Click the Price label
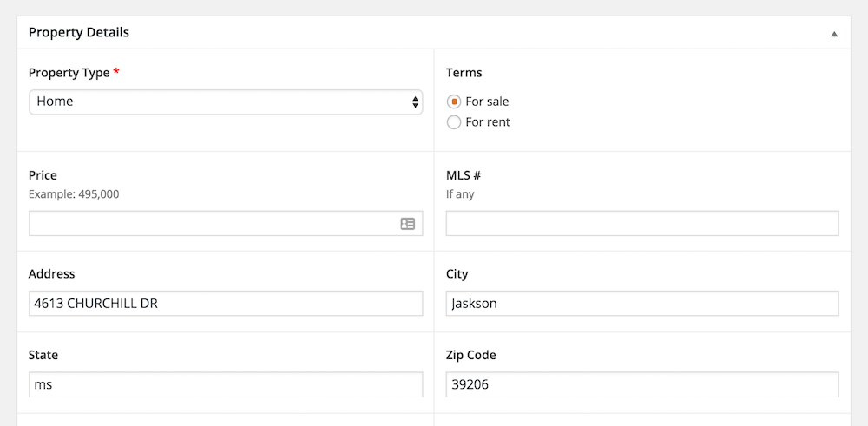868x426 pixels. click(x=43, y=175)
